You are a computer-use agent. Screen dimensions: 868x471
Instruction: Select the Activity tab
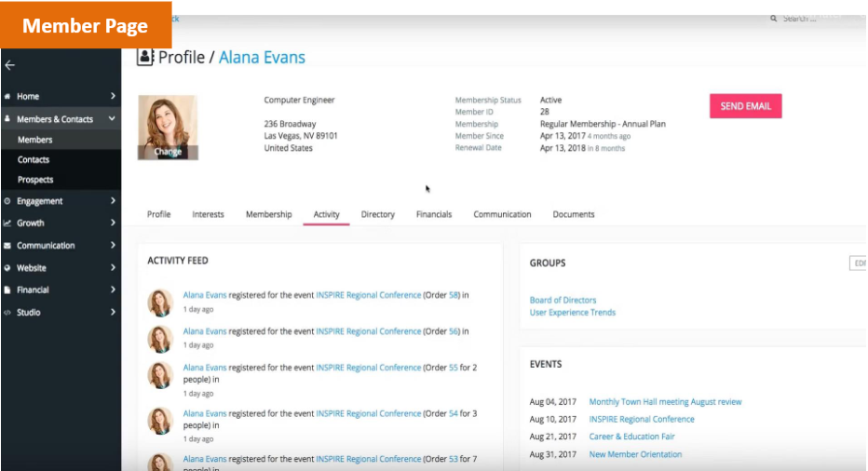point(327,215)
